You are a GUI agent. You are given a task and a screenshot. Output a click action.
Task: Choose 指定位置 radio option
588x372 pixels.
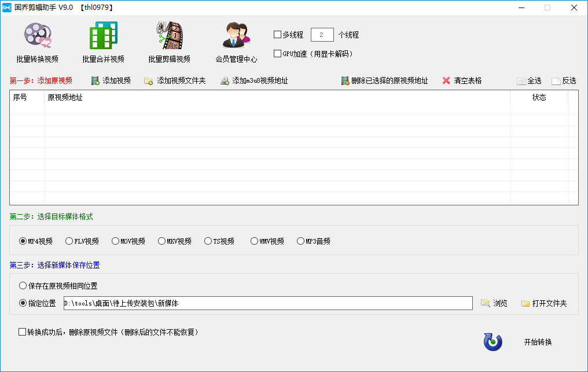[x=23, y=303]
